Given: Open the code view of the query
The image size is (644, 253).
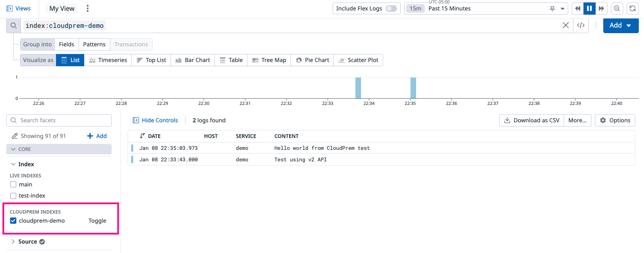Looking at the screenshot, I should (581, 25).
